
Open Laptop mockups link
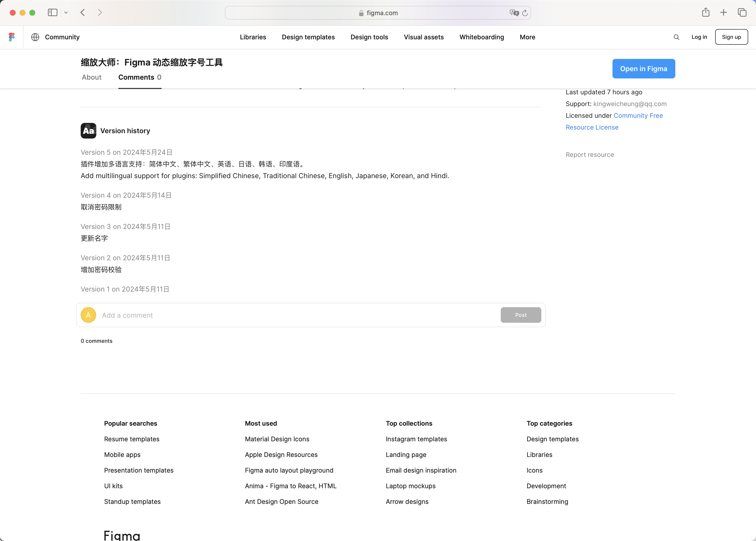411,486
